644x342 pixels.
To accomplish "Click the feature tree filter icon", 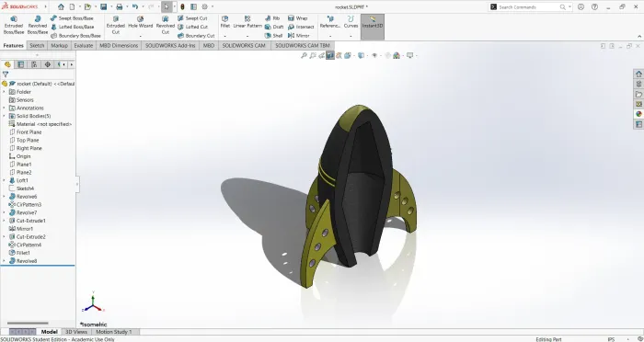I will (6, 74).
